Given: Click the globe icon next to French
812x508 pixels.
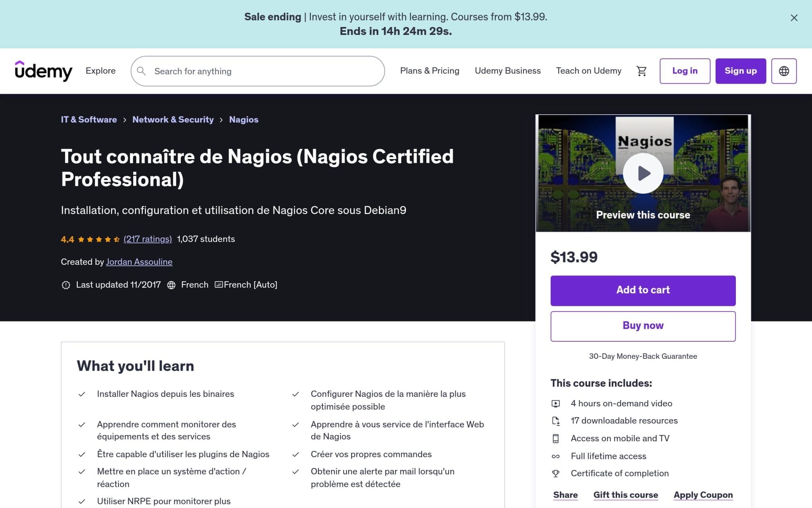Looking at the screenshot, I should pyautogui.click(x=171, y=285).
